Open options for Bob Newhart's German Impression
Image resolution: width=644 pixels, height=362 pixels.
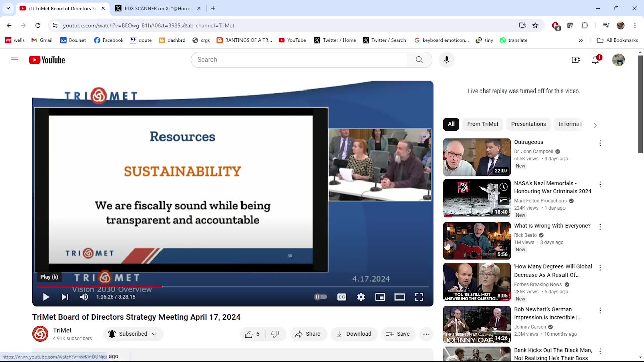point(600,311)
